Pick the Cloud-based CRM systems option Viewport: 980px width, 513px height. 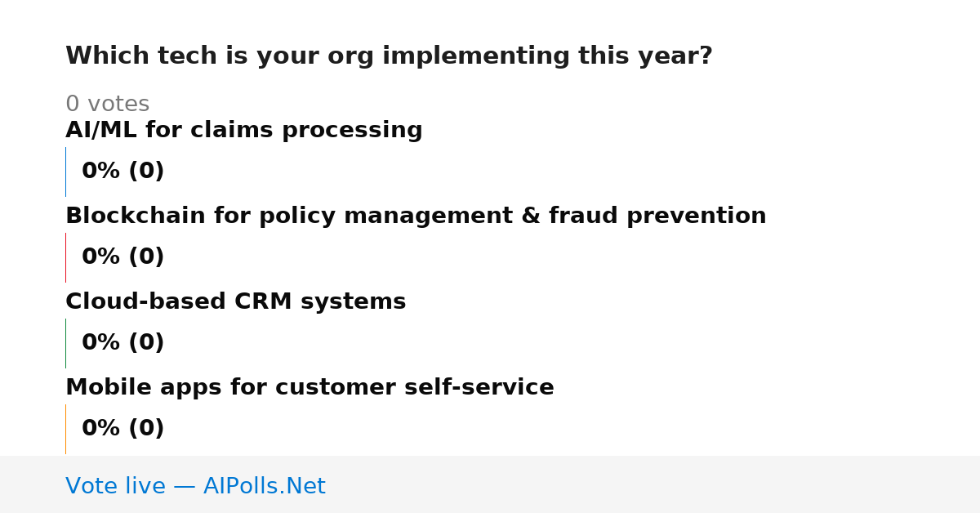[235, 302]
